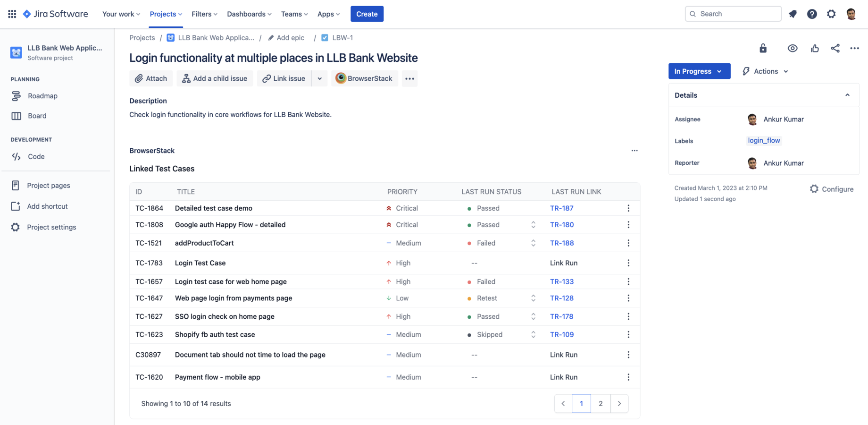Expand status selector for TC-1623 Skipped

point(533,334)
